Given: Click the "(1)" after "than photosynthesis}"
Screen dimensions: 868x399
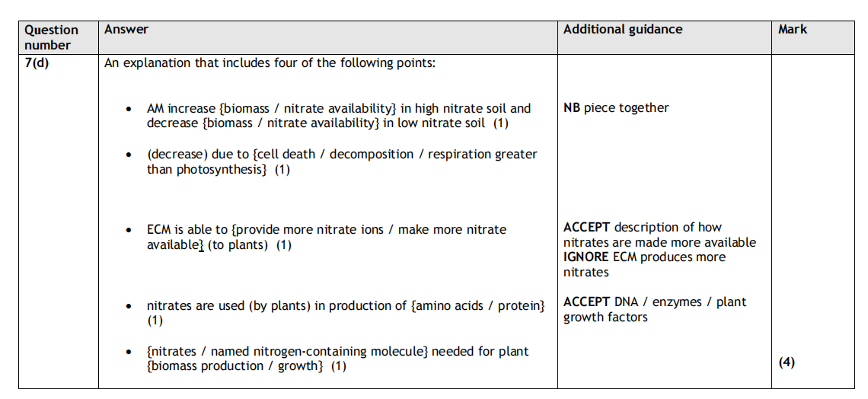Looking at the screenshot, I should click(282, 170).
